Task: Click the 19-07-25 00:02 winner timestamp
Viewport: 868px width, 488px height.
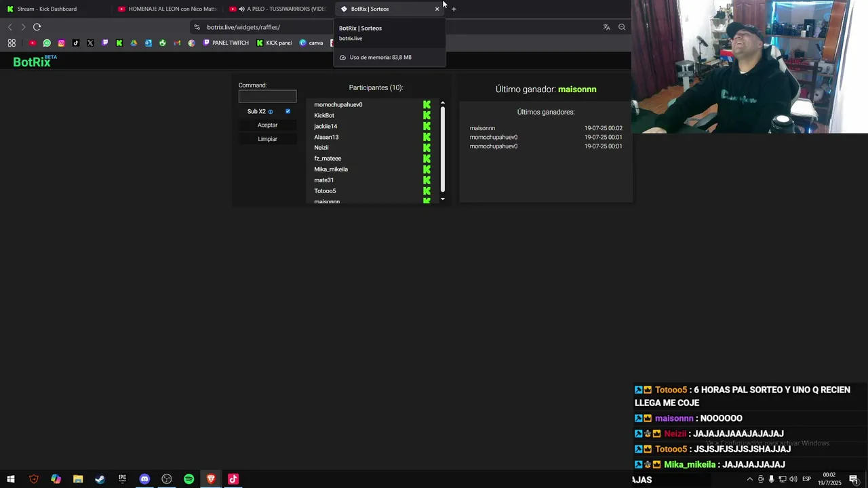Action: point(604,128)
